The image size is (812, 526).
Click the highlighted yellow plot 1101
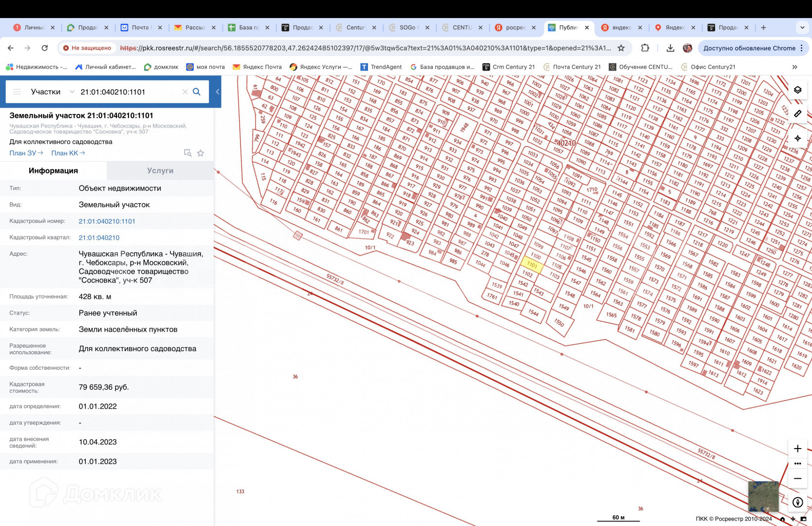tap(532, 265)
